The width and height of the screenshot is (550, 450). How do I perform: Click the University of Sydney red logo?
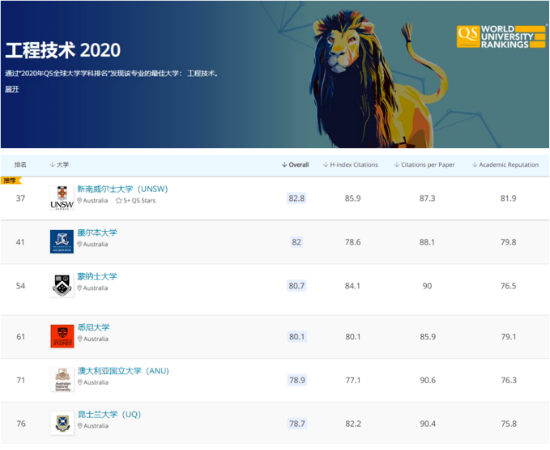(x=62, y=336)
